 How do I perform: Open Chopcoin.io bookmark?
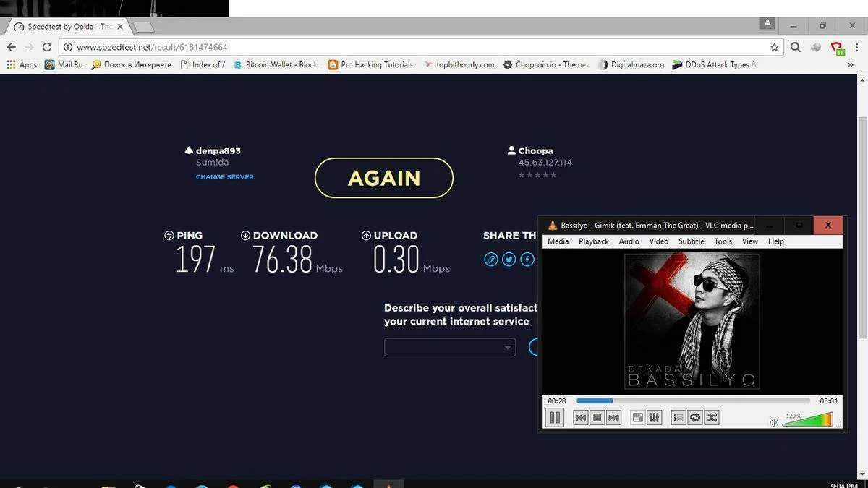pyautogui.click(x=546, y=64)
